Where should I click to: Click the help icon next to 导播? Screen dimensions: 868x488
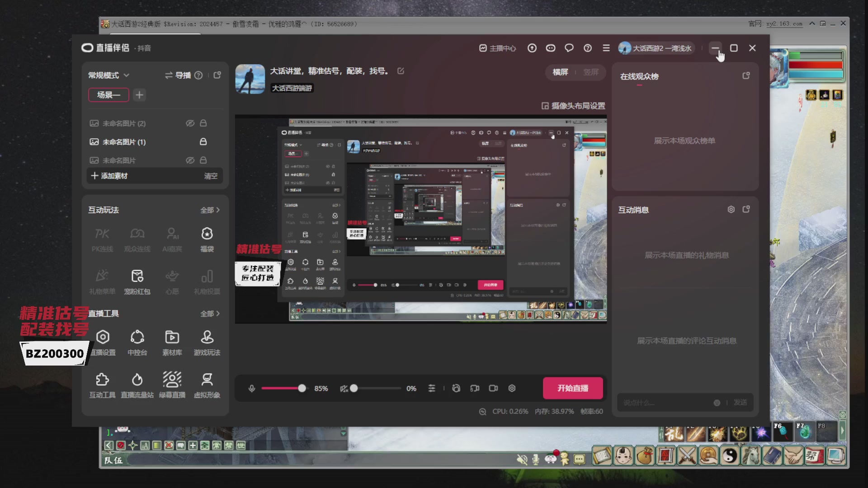[x=198, y=75]
